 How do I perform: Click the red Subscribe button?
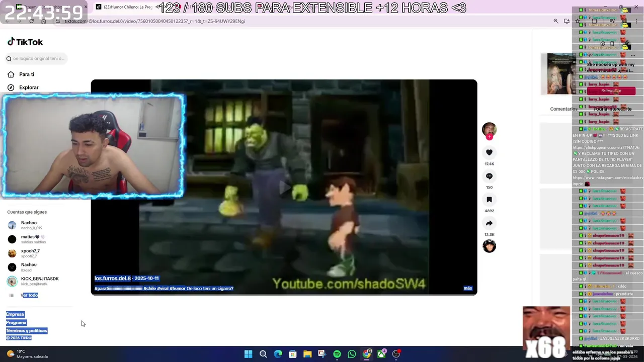[x=611, y=91]
